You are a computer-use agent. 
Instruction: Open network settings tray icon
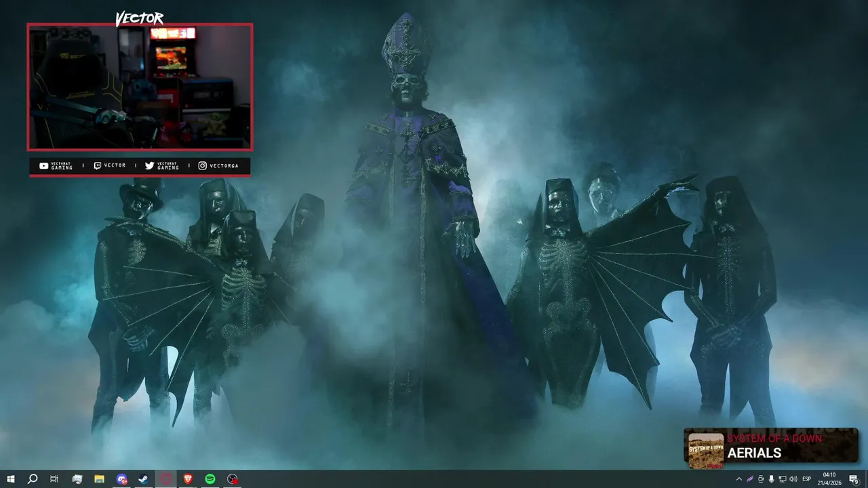[x=783, y=479]
